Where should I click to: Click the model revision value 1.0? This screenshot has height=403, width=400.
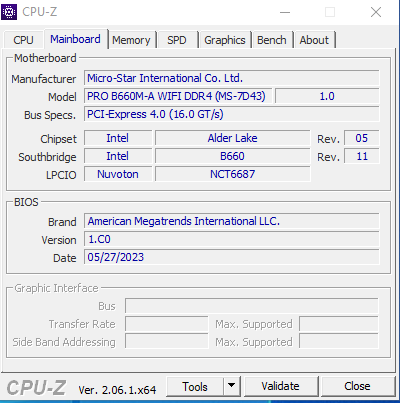click(327, 96)
